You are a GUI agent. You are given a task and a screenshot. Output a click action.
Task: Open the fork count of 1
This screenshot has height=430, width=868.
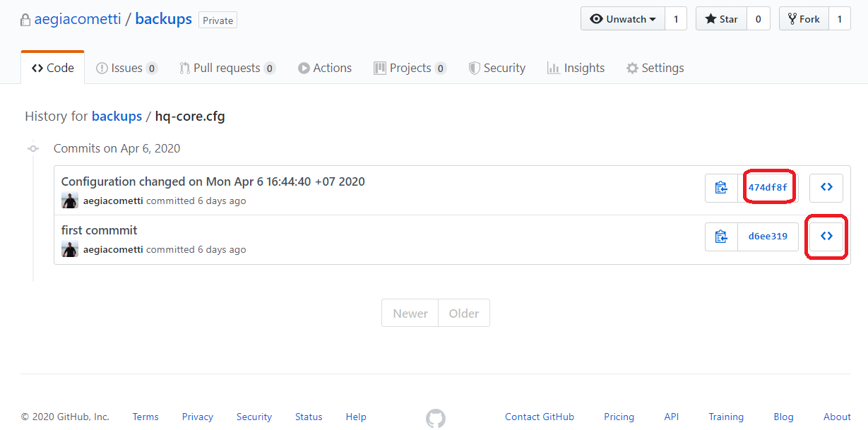click(x=840, y=19)
